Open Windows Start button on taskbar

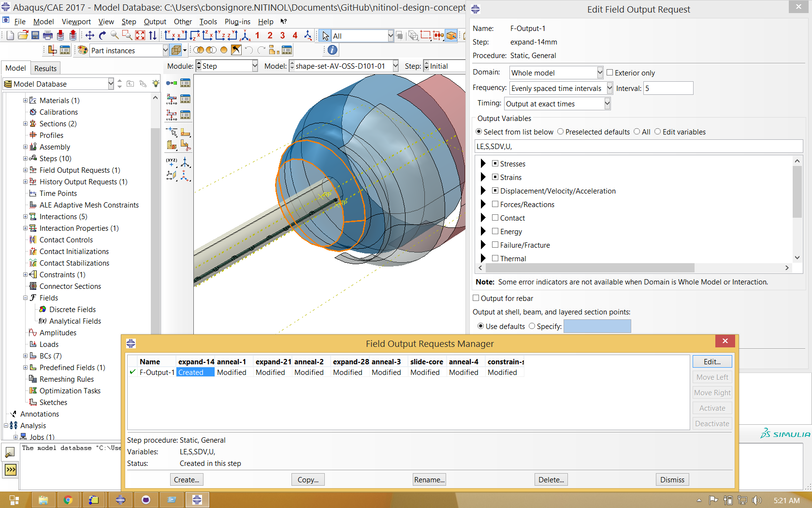[x=14, y=500]
